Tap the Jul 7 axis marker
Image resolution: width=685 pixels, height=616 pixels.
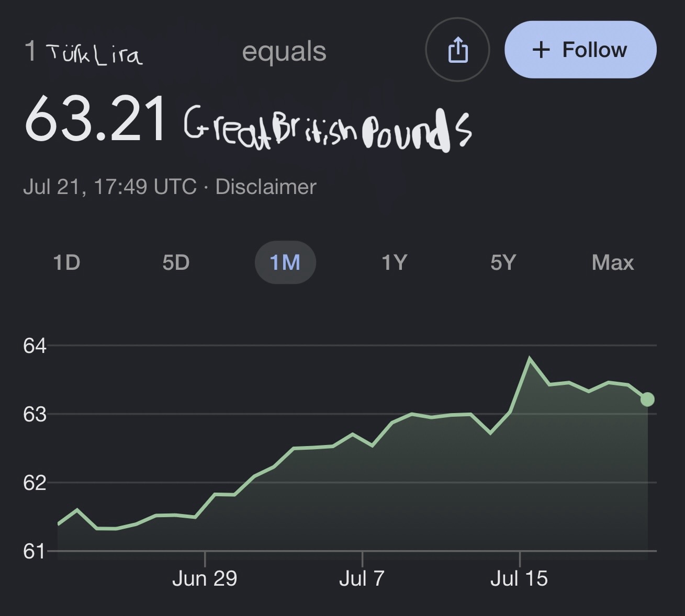click(x=362, y=578)
